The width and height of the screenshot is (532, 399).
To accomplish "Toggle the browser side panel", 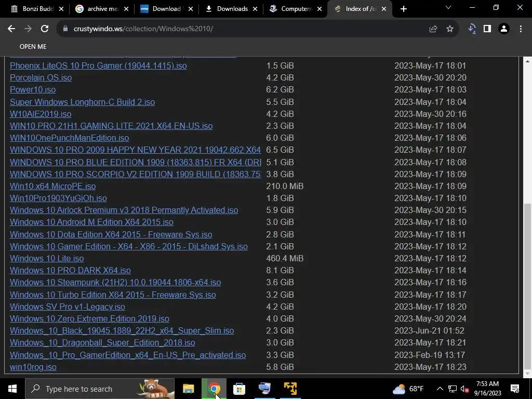I will pos(487,29).
